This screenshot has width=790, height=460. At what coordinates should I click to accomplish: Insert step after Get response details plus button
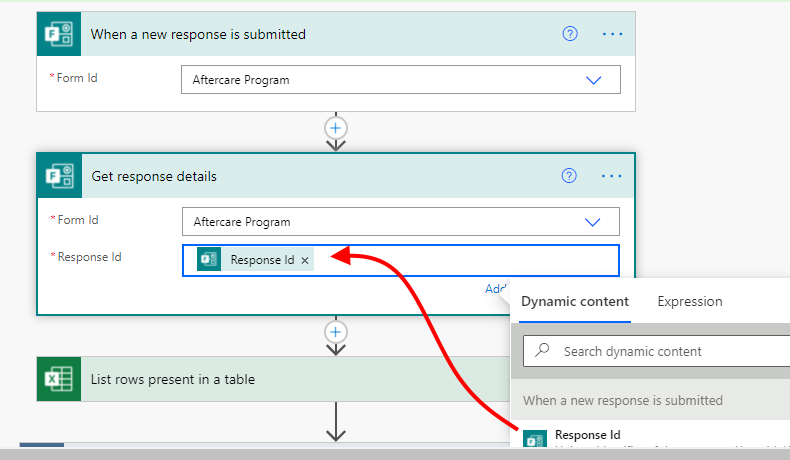click(x=336, y=332)
